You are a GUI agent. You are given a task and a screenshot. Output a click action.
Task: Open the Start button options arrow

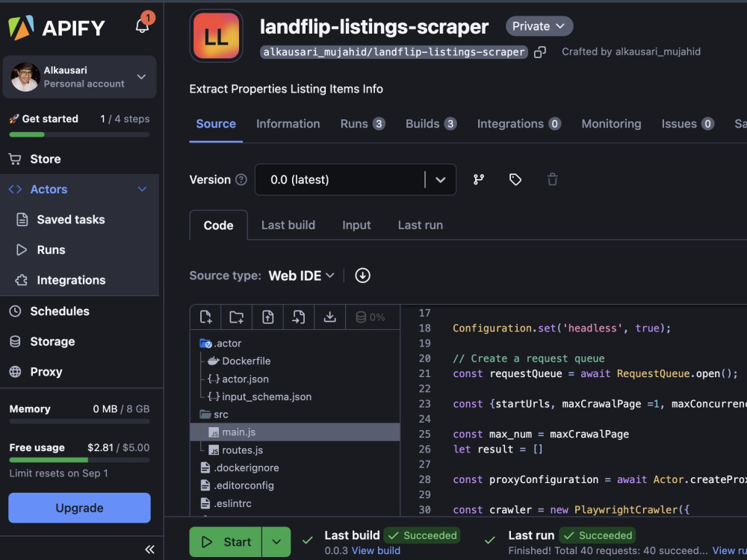(276, 542)
